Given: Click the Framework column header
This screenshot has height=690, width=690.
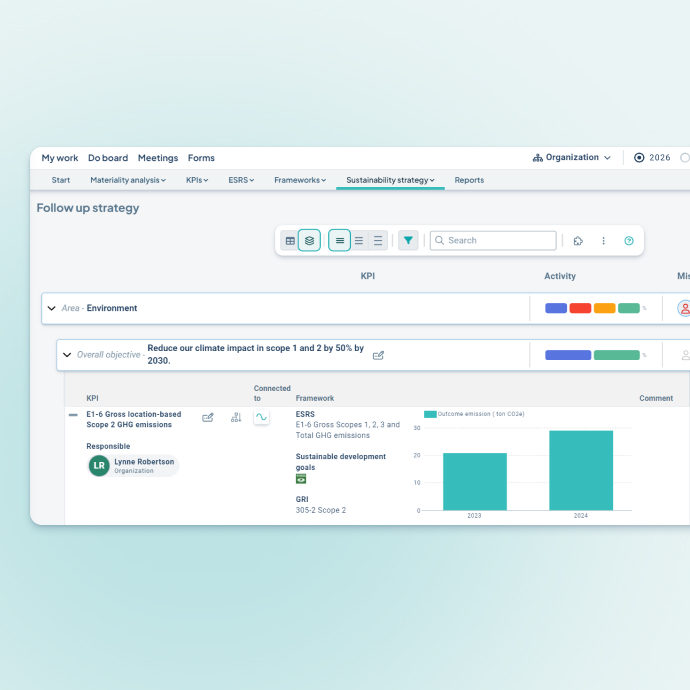Looking at the screenshot, I should pos(315,398).
